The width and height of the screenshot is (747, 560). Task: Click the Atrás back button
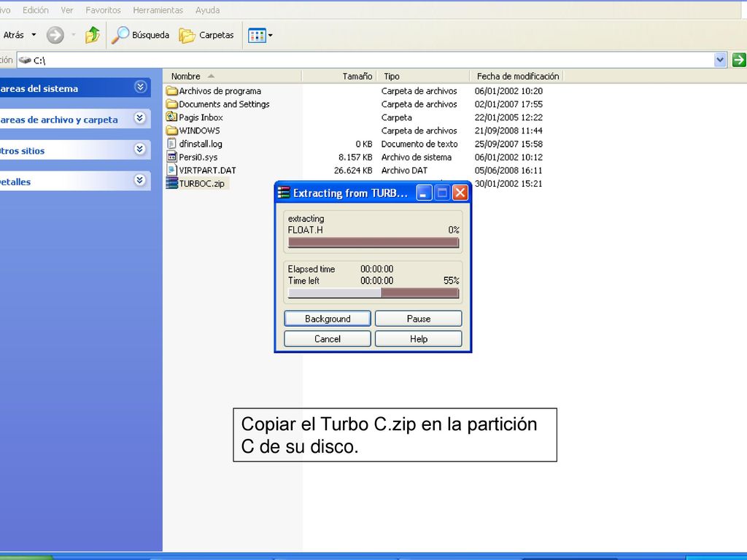click(13, 35)
